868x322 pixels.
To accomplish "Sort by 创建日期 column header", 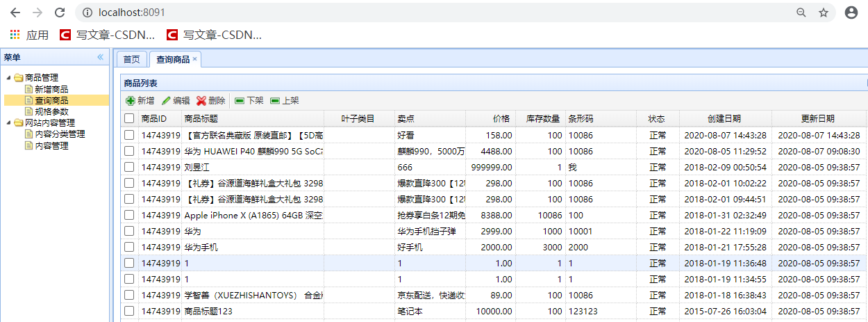I will [725, 119].
